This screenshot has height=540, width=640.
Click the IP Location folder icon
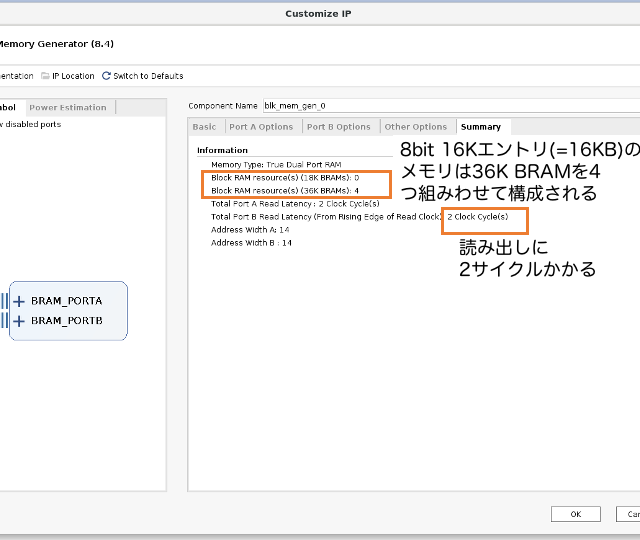point(45,76)
